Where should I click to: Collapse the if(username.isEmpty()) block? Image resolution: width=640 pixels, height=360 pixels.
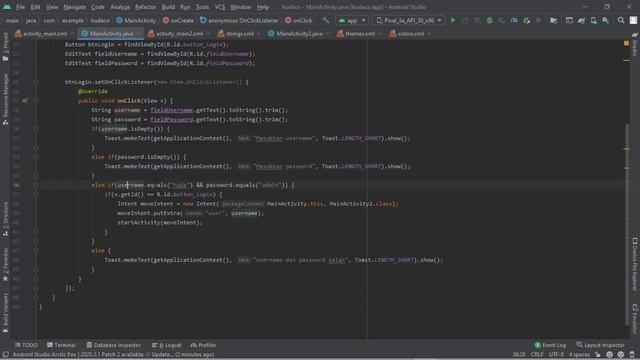click(36, 129)
